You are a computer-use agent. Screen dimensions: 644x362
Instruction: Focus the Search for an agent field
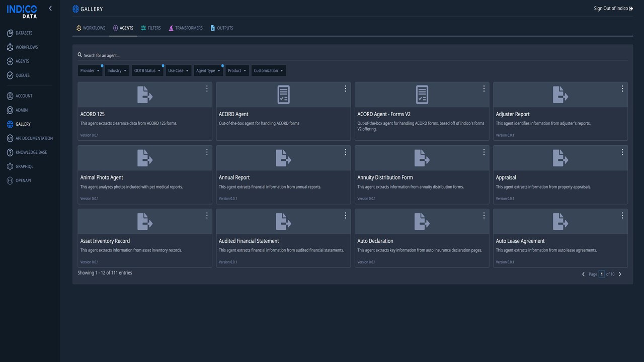(x=352, y=55)
